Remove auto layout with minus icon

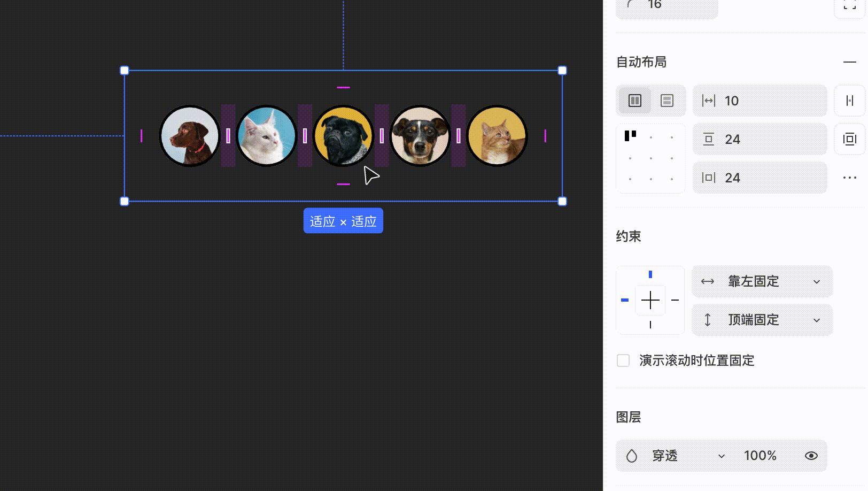pyautogui.click(x=849, y=62)
